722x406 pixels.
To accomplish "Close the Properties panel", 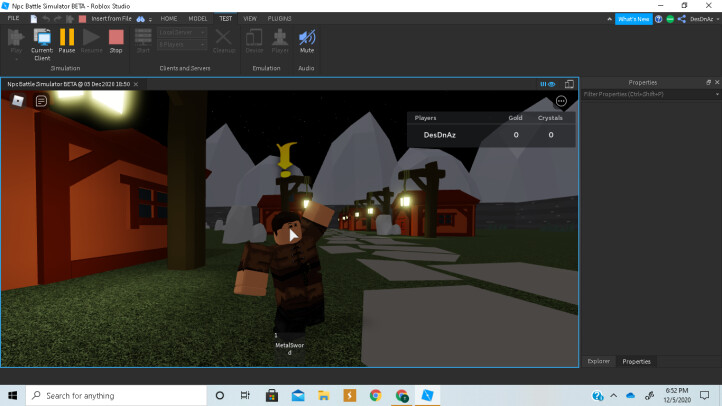I will (717, 82).
